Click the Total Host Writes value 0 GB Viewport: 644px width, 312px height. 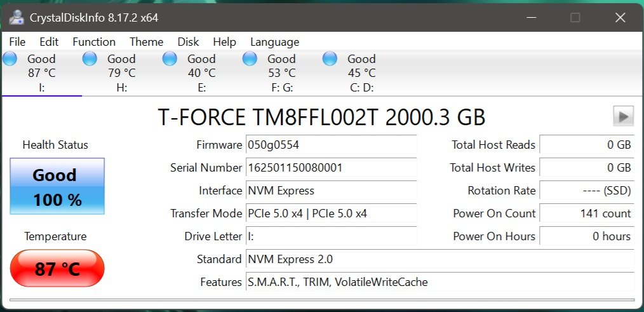(587, 168)
